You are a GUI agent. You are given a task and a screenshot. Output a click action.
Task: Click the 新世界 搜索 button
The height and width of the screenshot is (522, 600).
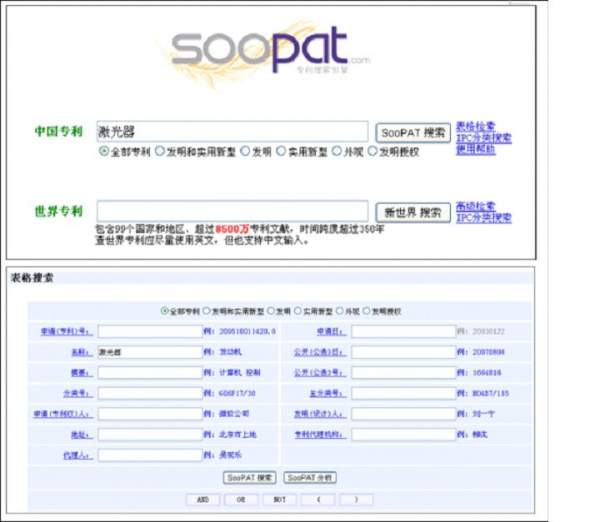(x=413, y=212)
